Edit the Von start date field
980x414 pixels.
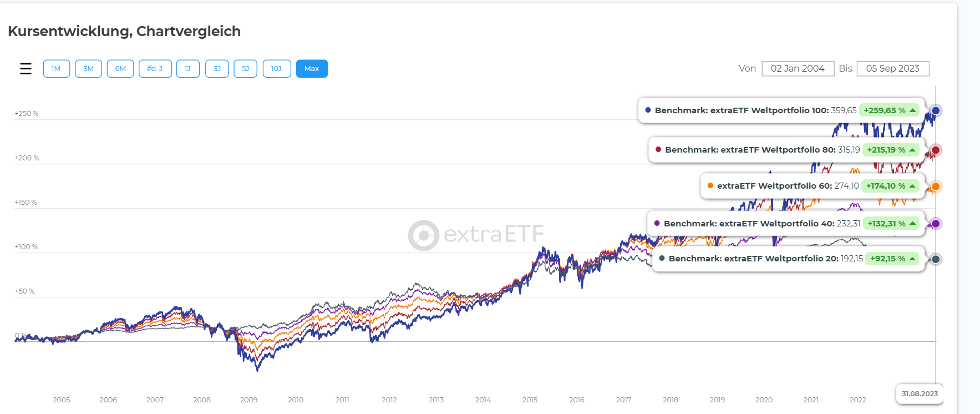tap(798, 69)
